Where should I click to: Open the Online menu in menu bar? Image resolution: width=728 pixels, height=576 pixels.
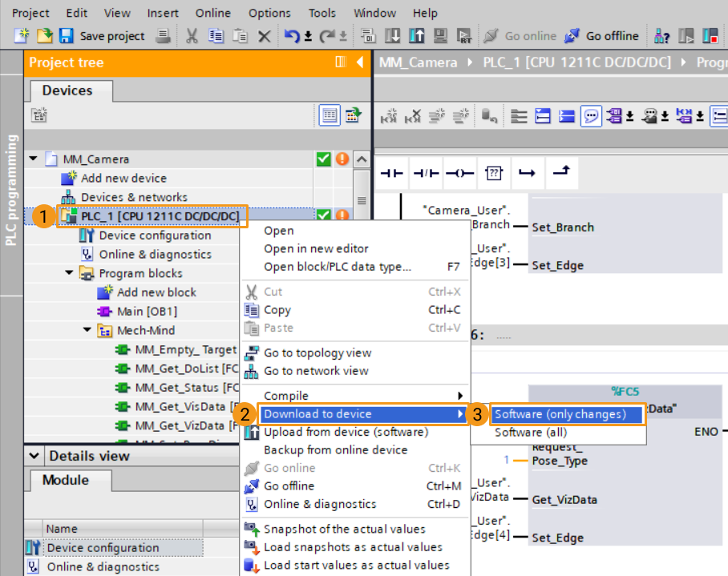pos(212,13)
